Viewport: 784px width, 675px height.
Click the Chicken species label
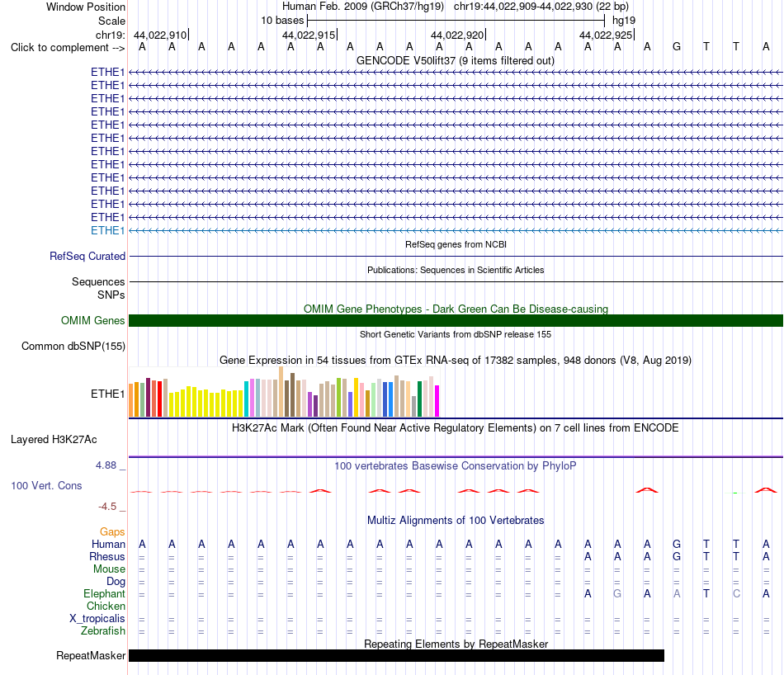click(x=106, y=606)
